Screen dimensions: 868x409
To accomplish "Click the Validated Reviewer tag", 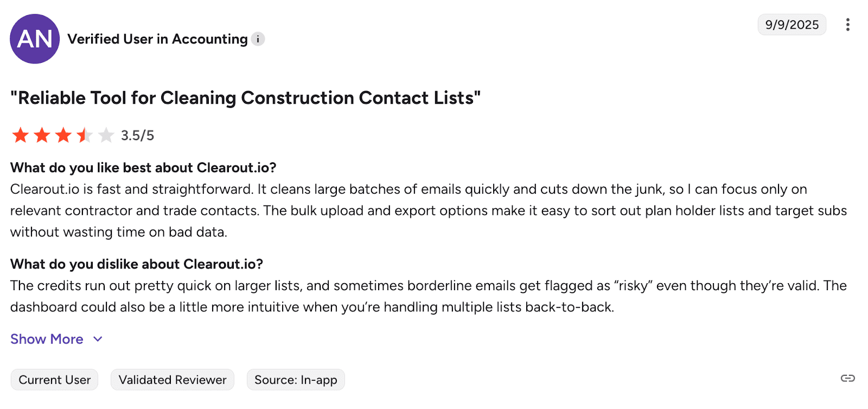I will click(173, 380).
